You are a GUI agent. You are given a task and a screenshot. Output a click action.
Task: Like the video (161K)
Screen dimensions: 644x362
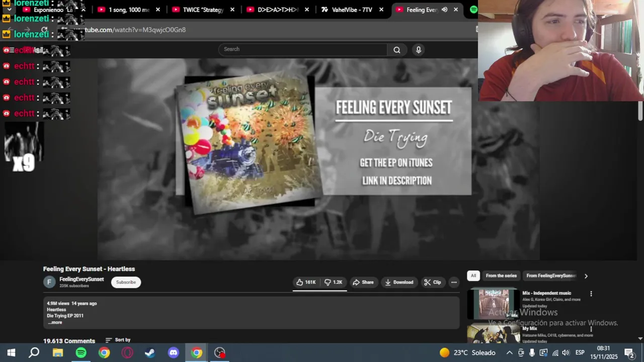click(x=306, y=282)
